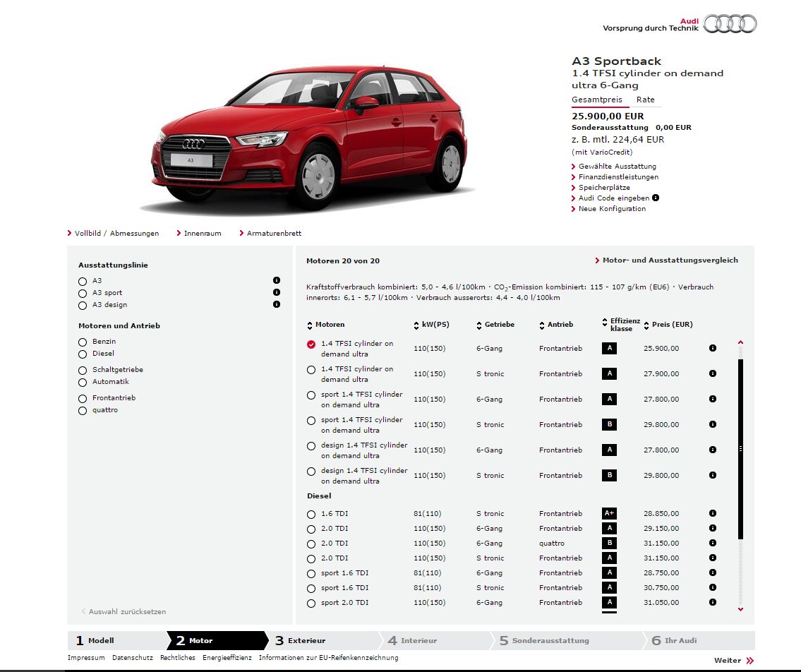Viewport: 801px width, 672px height.
Task: Select the 1.6 TDI S tronic engine
Action: pos(311,514)
